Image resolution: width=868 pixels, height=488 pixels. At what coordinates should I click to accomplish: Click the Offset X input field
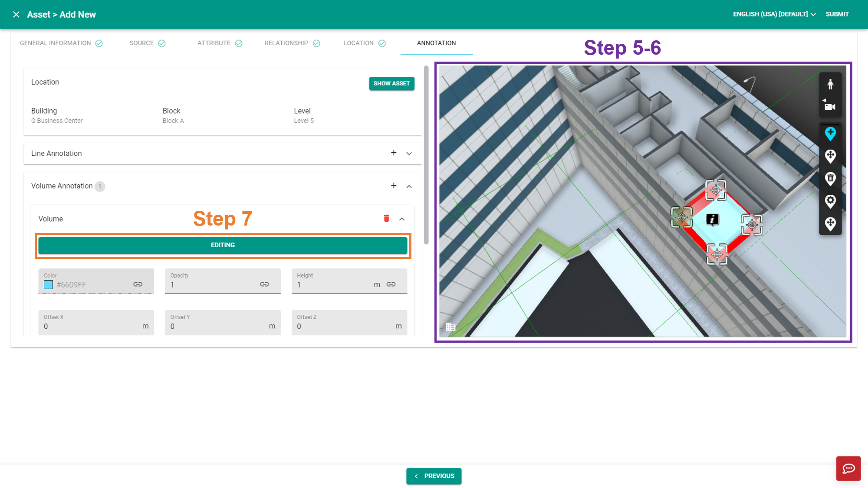pyautogui.click(x=96, y=322)
